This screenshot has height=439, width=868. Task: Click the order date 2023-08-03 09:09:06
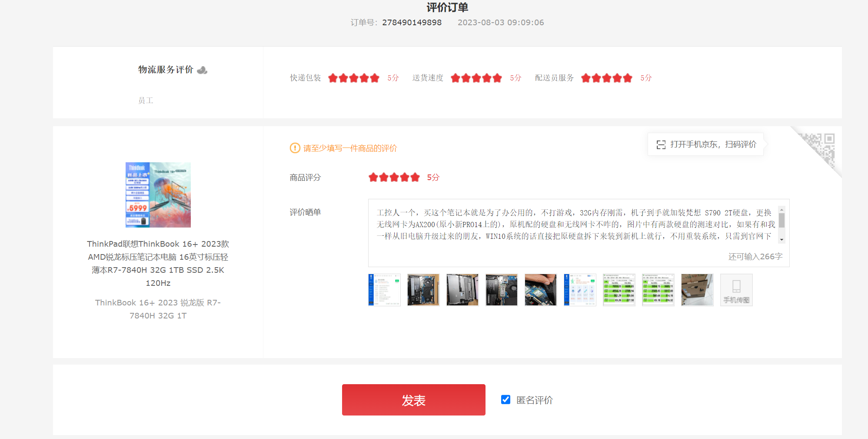point(501,22)
